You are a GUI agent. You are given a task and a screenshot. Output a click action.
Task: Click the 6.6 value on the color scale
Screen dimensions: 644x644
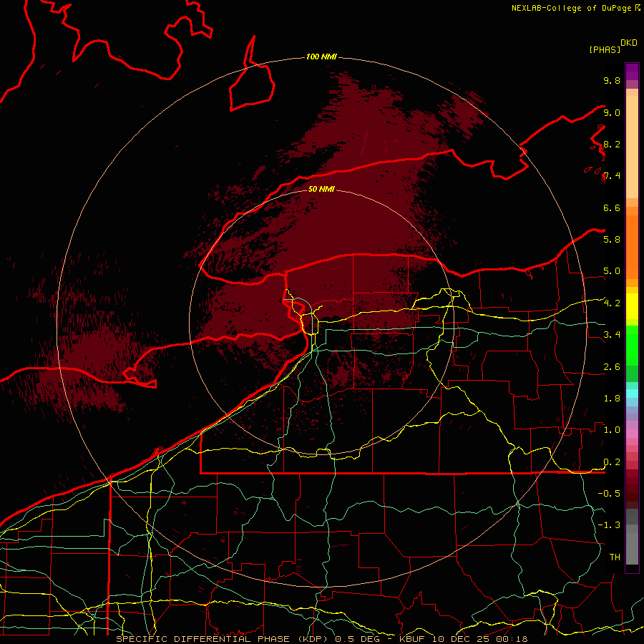pos(612,208)
